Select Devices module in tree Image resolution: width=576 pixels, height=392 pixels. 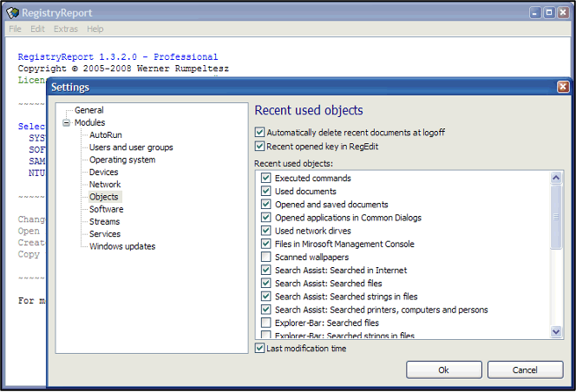click(103, 173)
